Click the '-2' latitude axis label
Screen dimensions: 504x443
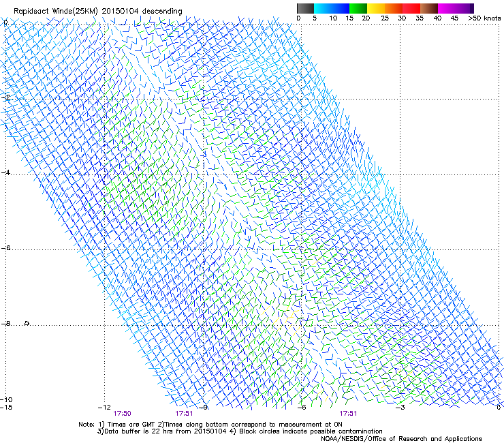(x=5, y=97)
